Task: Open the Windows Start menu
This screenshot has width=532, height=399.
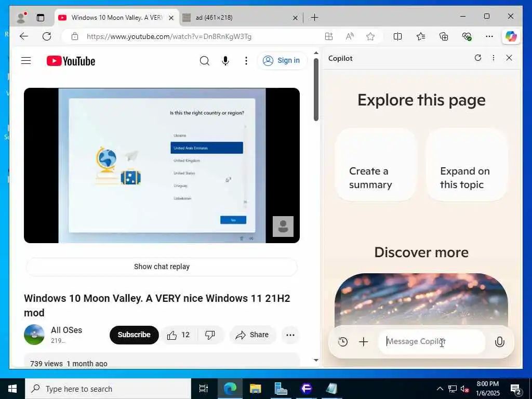Action: [12, 389]
